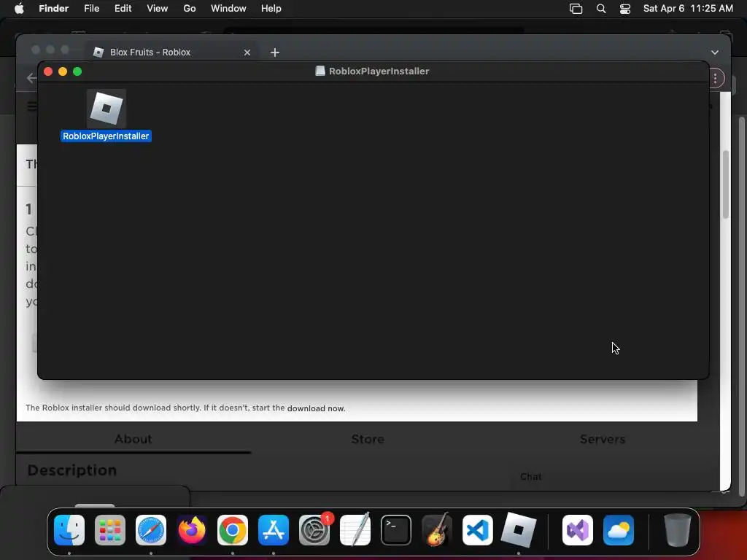Open Google Chrome from the Dock
Viewport: 747px width, 560px height.
[x=233, y=530]
